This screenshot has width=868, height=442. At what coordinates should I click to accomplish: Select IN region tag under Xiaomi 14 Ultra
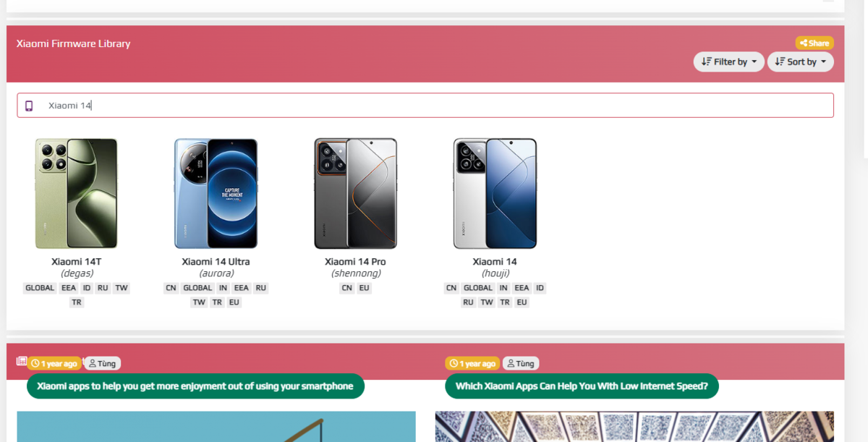223,288
